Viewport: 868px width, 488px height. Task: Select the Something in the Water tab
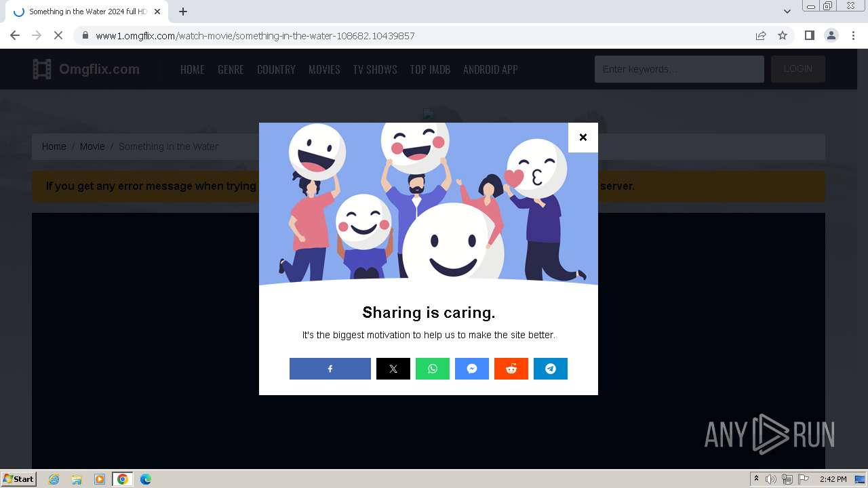pos(85,12)
